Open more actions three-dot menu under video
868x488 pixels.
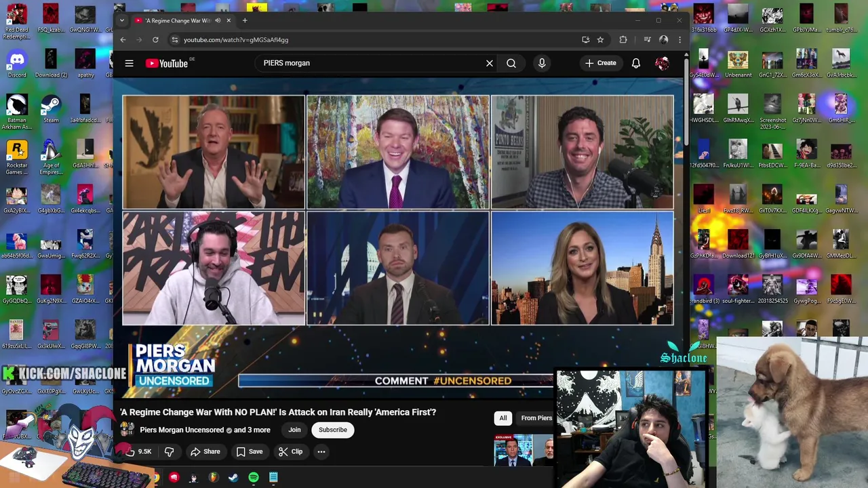click(321, 451)
